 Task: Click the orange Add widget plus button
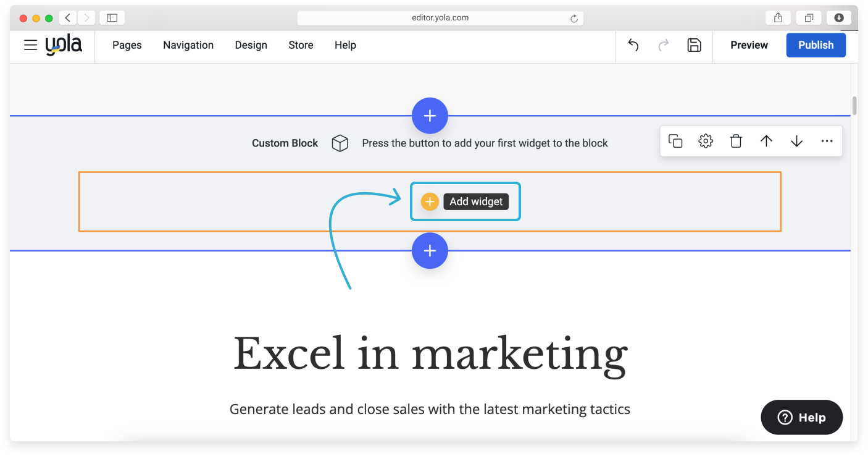tap(430, 201)
